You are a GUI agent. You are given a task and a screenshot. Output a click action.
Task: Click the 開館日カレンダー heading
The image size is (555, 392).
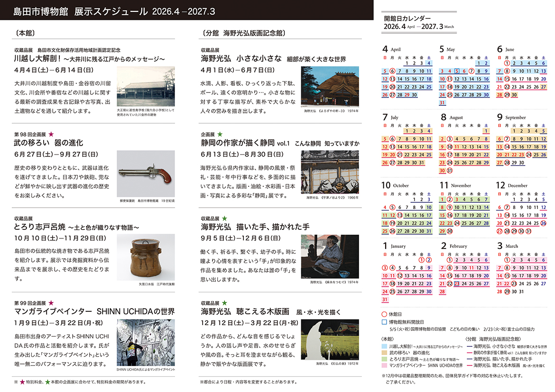[407, 18]
